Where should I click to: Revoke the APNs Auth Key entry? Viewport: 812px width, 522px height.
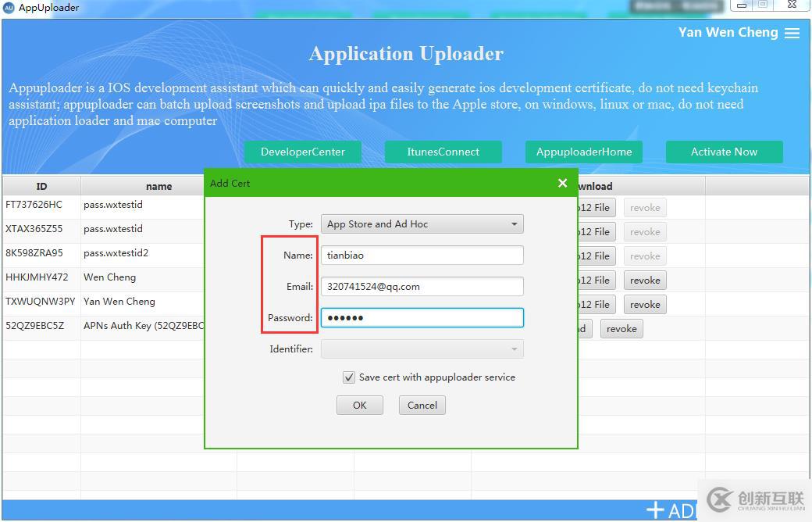click(x=621, y=329)
